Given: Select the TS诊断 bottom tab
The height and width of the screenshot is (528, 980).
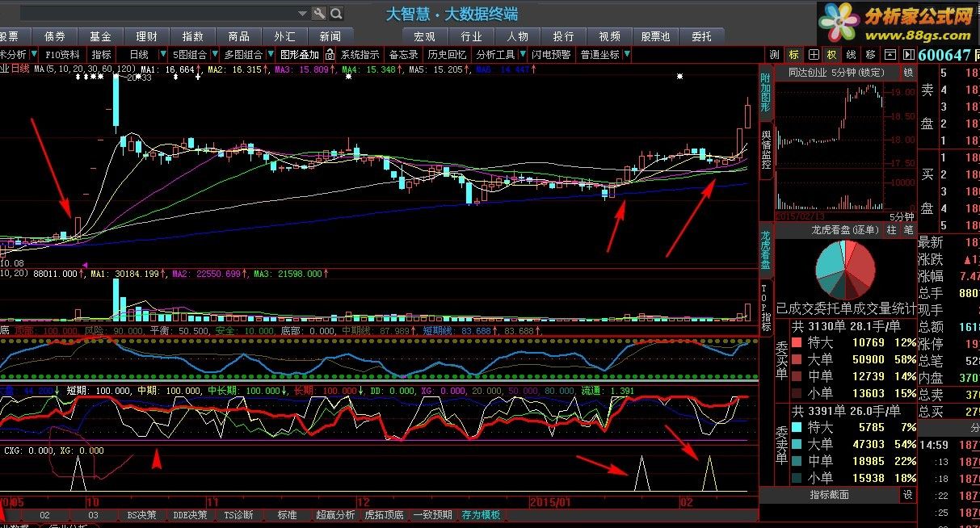Looking at the screenshot, I should 238,515.
